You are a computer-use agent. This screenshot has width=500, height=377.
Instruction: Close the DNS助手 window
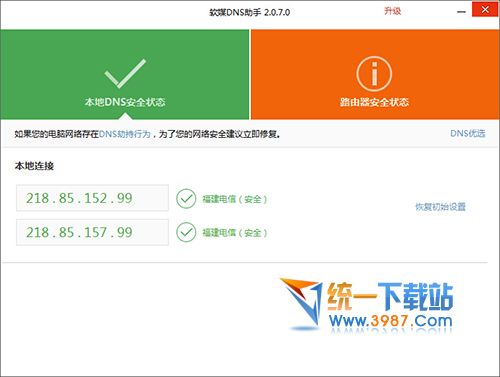485,10
